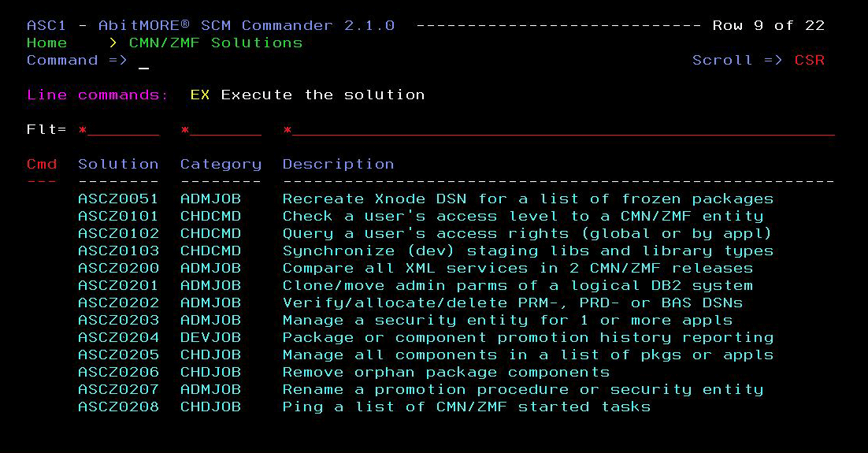Image resolution: width=868 pixels, height=453 pixels.
Task: Select solution ASCZ0206
Action: (118, 372)
